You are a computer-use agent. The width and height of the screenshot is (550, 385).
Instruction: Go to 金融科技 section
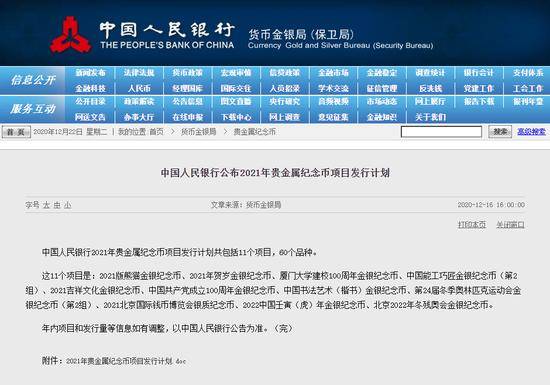click(x=90, y=88)
